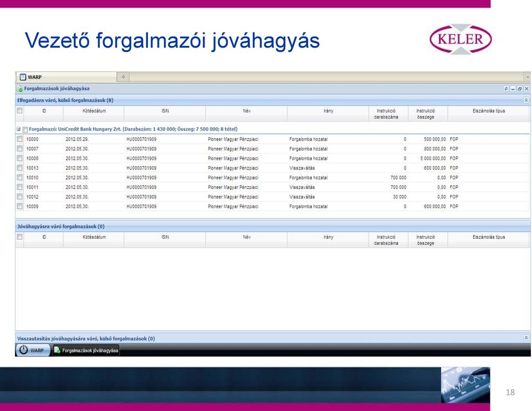Click date 2012.05.29. in row 10000

pos(77,139)
